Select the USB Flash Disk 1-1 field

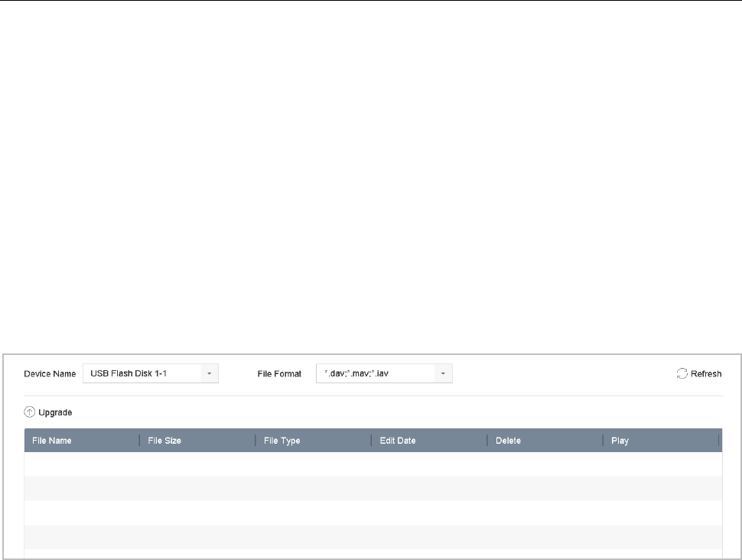point(151,373)
